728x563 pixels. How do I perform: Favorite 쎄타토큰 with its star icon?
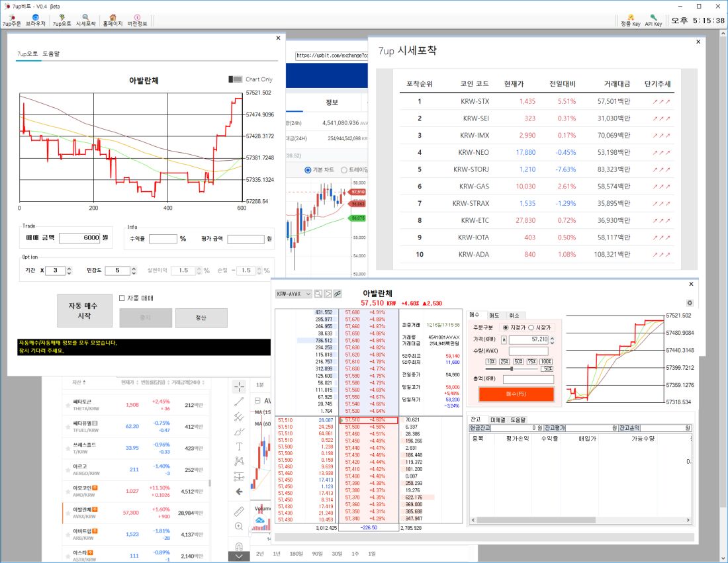click(x=67, y=405)
